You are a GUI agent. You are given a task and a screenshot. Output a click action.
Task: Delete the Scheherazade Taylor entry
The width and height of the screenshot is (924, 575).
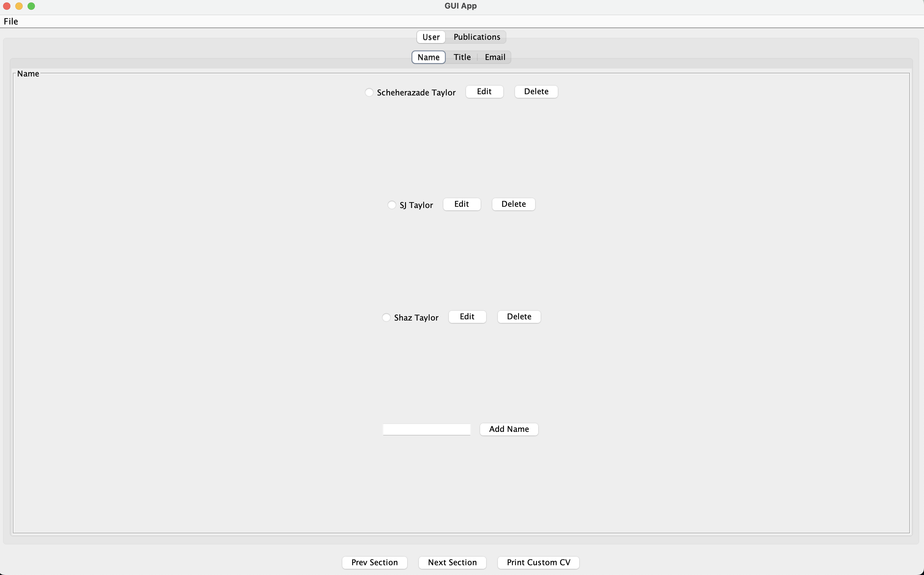point(536,91)
